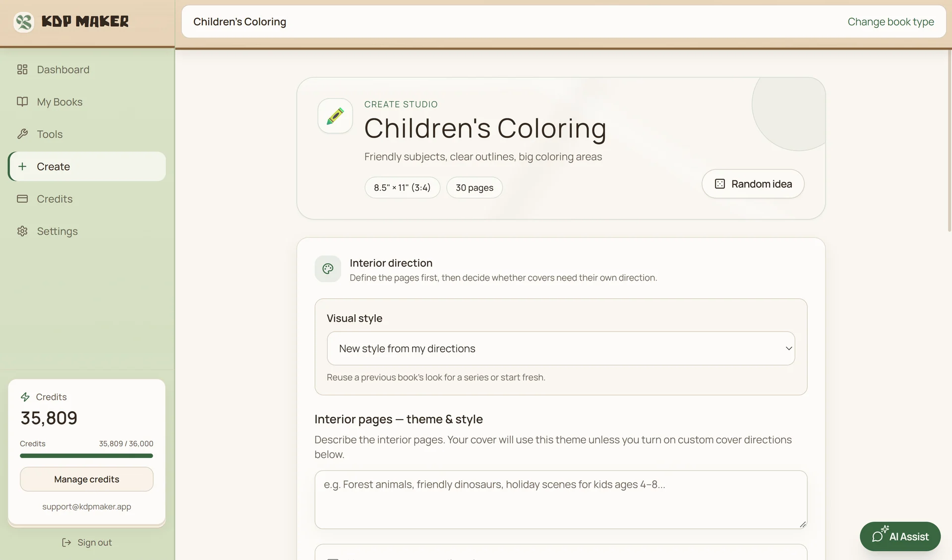Viewport: 952px width, 560px height.
Task: Open the Visual style dropdown
Action: (561, 348)
